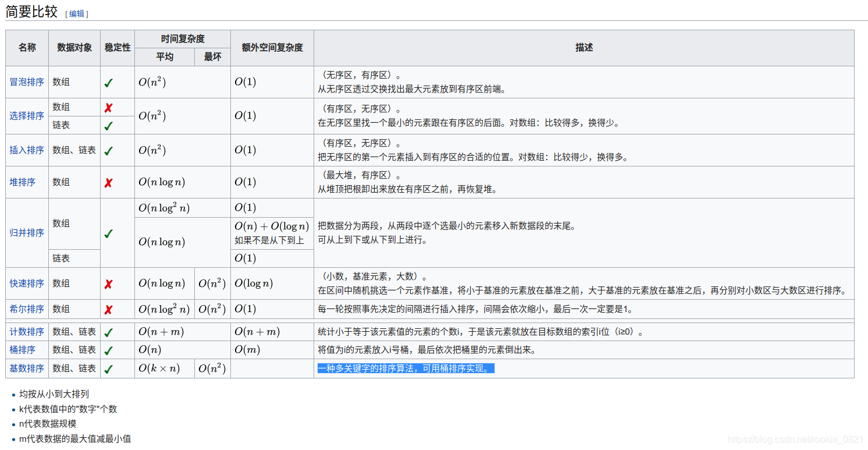Click O(n log² n) time in 归并排序 row

(164, 208)
